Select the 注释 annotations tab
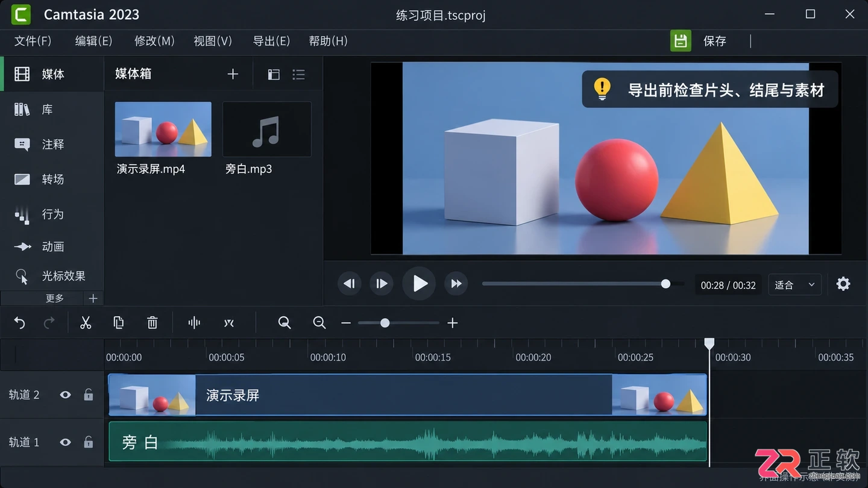The height and width of the screenshot is (488, 868). tap(52, 145)
